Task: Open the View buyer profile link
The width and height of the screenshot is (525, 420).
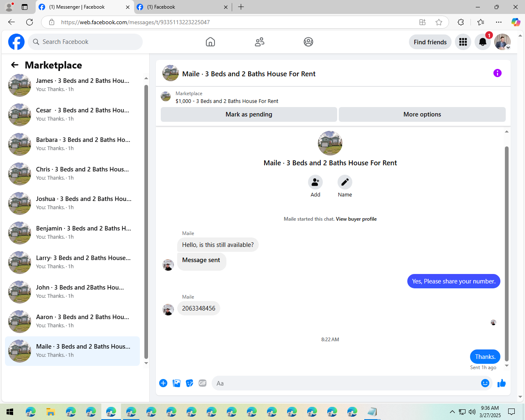Action: (356, 219)
